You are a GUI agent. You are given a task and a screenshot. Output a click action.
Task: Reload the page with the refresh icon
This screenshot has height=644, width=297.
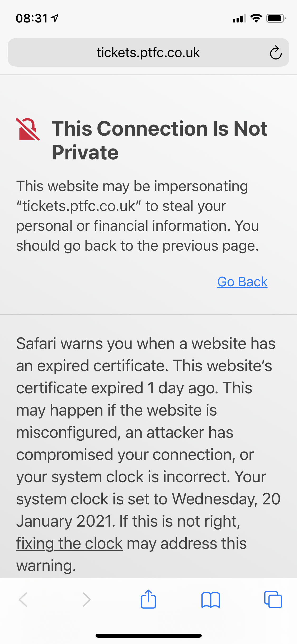click(276, 53)
